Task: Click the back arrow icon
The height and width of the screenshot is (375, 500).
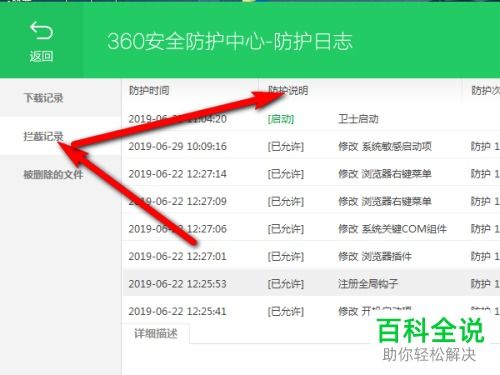Action: coord(41,31)
